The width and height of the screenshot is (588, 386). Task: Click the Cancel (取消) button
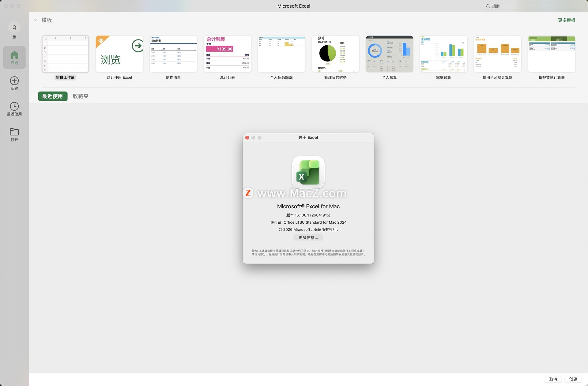click(553, 379)
